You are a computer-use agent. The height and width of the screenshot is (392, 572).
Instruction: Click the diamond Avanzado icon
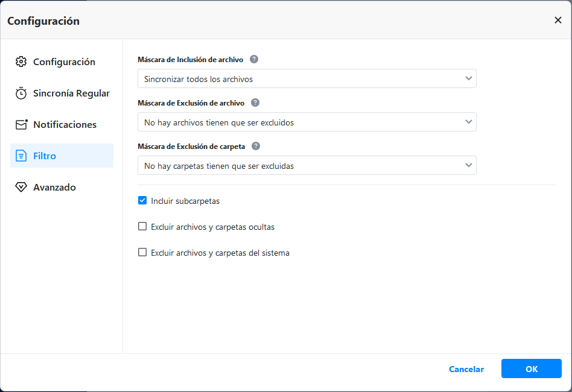[21, 188]
